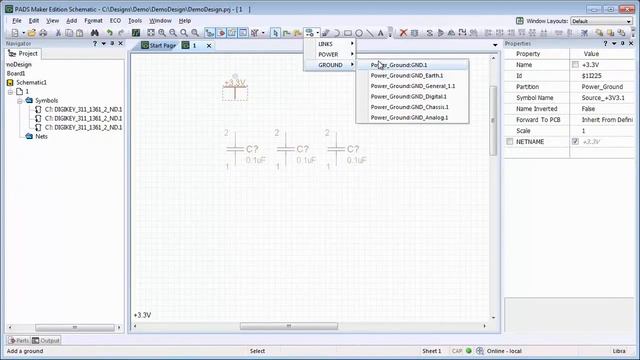Select the Line drawing tool
640x360 pixels.
pos(370,33)
